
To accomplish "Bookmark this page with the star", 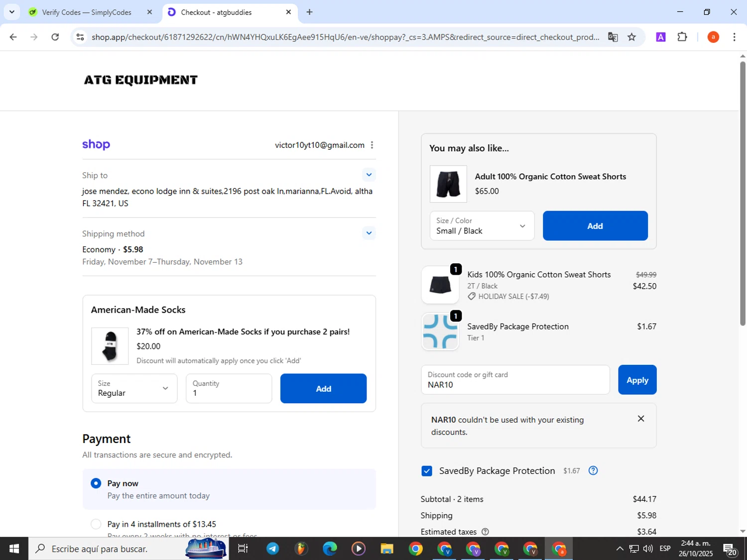I will [x=631, y=37].
